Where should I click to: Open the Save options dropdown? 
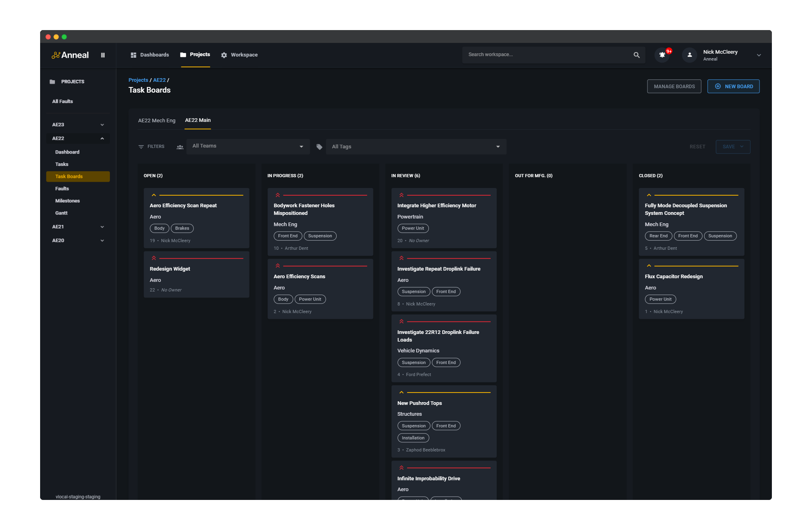point(742,147)
